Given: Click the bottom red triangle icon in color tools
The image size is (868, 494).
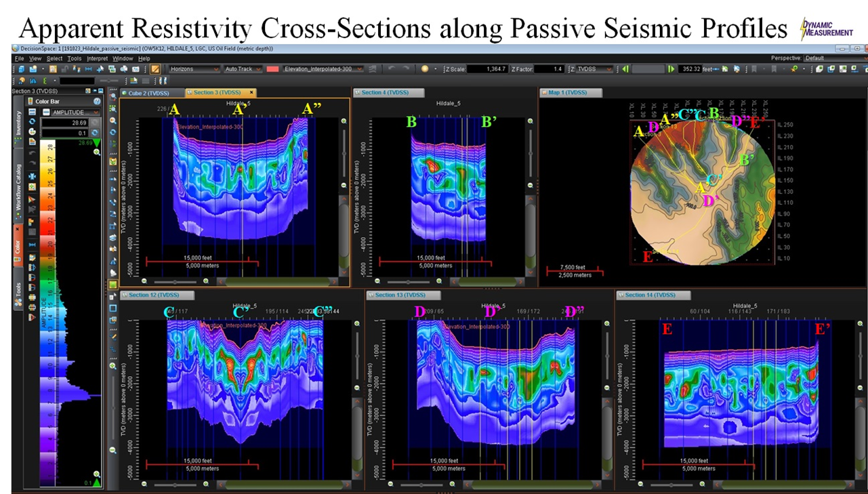Looking at the screenshot, I should (32, 317).
